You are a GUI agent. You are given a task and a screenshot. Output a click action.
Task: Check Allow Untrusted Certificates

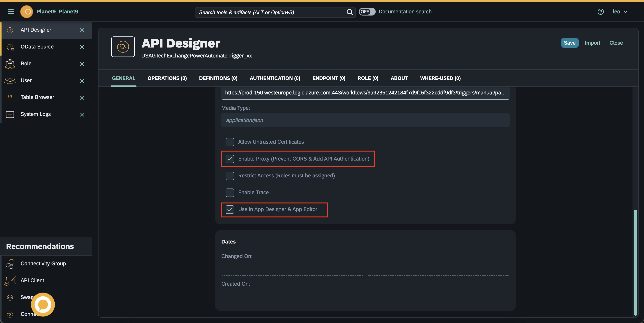coord(229,142)
